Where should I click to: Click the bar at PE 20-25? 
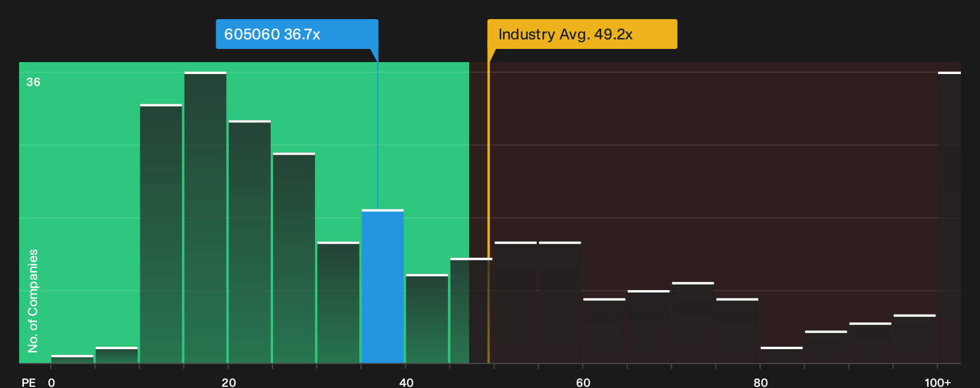tap(250, 242)
